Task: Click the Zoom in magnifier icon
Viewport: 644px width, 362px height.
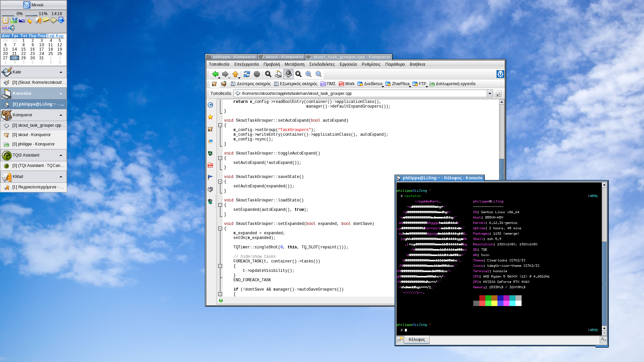Action: [308, 74]
